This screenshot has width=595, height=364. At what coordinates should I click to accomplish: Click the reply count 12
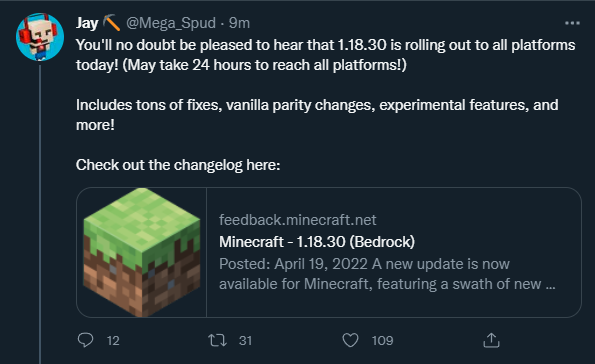113,340
